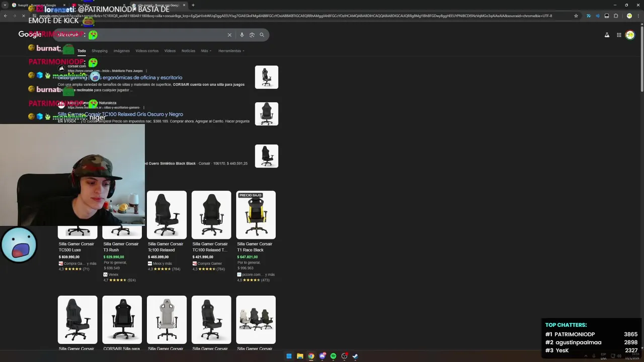Open the 7TV extension icon

pyautogui.click(x=588, y=16)
